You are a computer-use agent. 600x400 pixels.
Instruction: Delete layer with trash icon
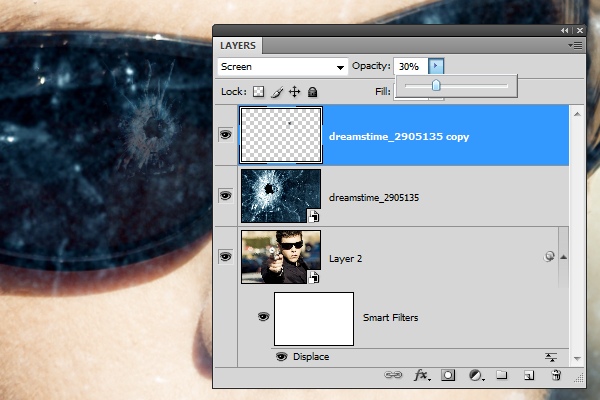(x=556, y=376)
